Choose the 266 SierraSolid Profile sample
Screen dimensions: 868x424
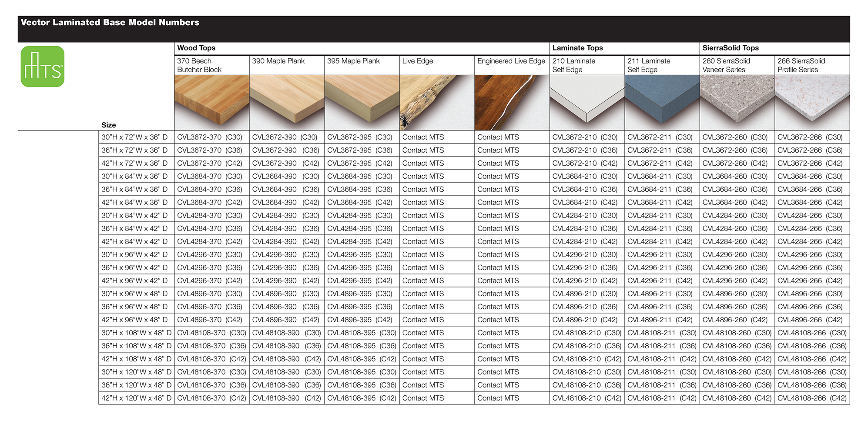[812, 103]
